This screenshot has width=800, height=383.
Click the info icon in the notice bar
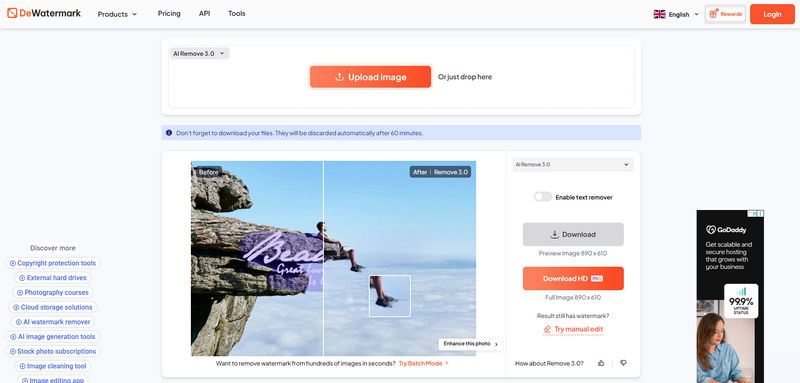(x=169, y=133)
